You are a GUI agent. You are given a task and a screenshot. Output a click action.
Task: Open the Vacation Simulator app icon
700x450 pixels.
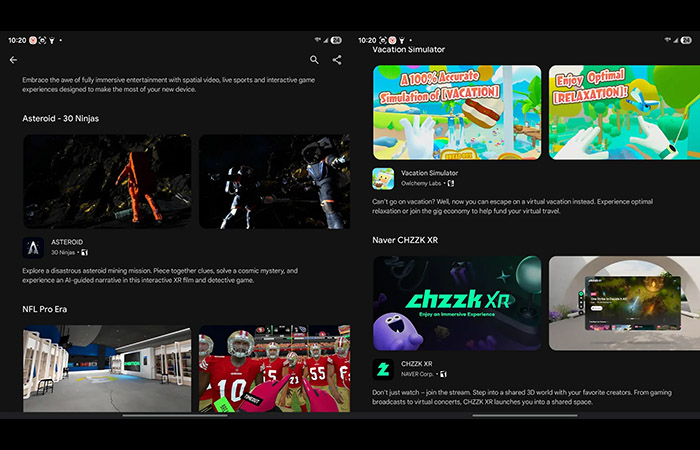tap(383, 178)
